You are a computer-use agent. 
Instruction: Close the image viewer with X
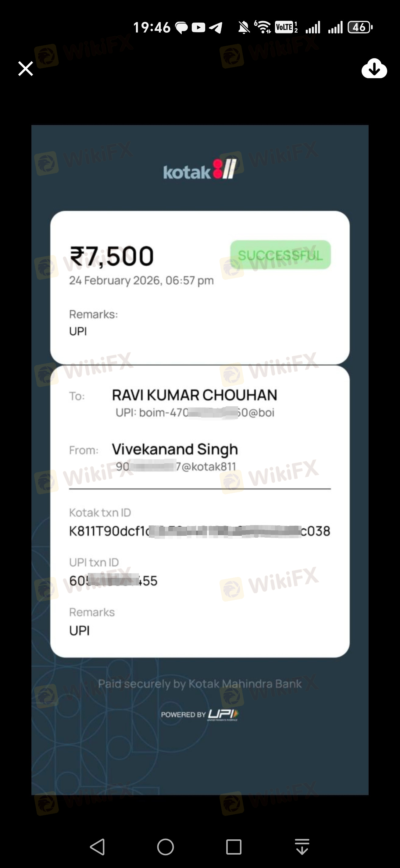point(26,69)
